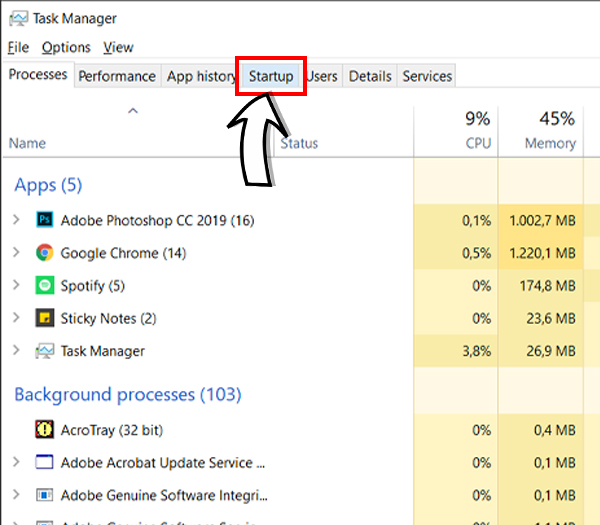Select the Adobe Photoshop CC 2019 icon
This screenshot has height=525, width=600.
45,220
